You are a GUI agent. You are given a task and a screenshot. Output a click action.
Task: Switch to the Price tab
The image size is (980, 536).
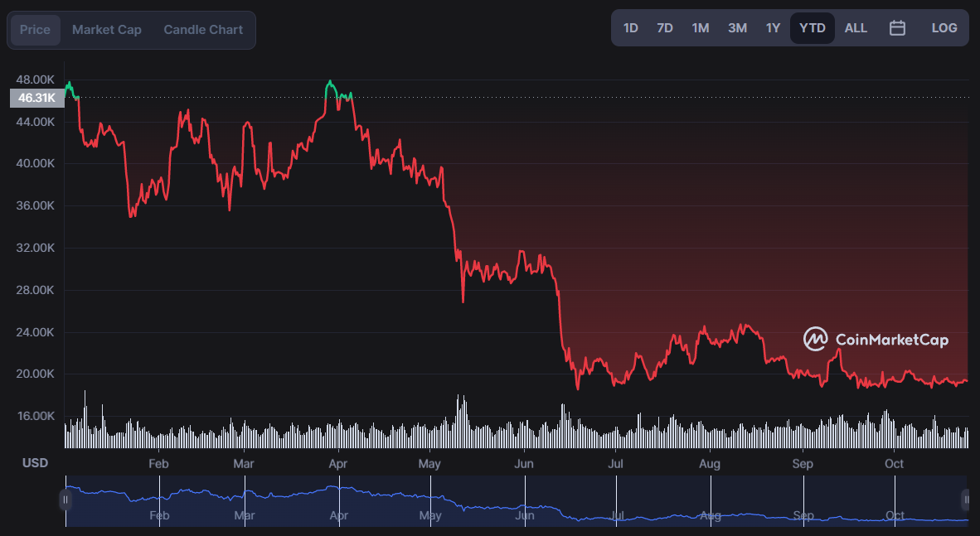coord(35,30)
